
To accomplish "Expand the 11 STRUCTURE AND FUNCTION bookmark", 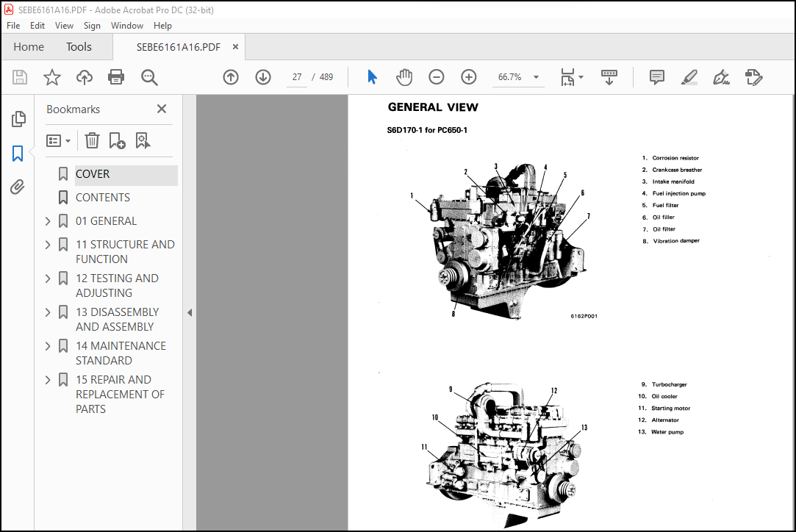I will [48, 245].
